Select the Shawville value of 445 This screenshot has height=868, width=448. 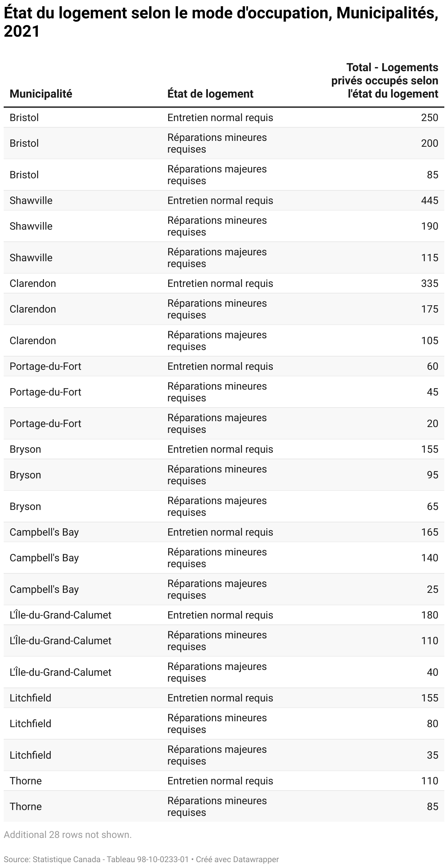coord(430,201)
